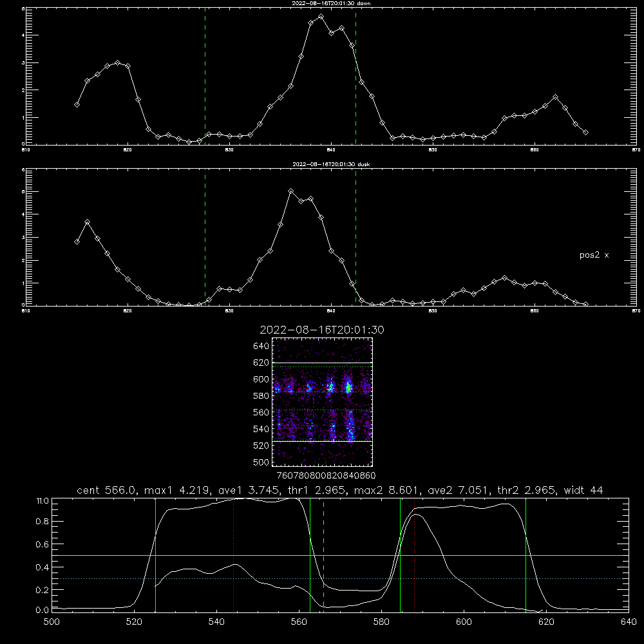Viewport: 644px width, 644px height.
Task: Click solid green line near 562 in bottom plot
Action: (x=310, y=554)
